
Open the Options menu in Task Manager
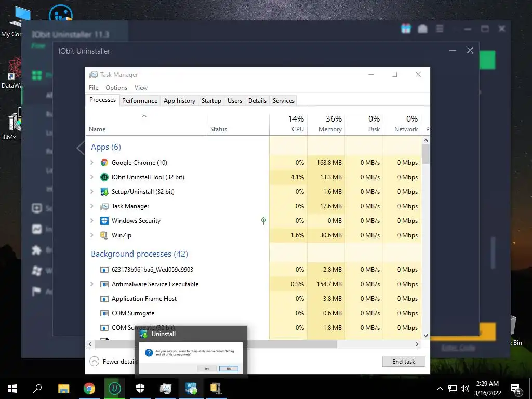(x=116, y=88)
